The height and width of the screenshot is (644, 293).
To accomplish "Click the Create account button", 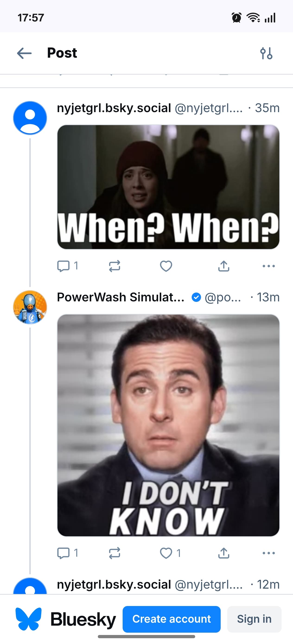I will (171, 619).
